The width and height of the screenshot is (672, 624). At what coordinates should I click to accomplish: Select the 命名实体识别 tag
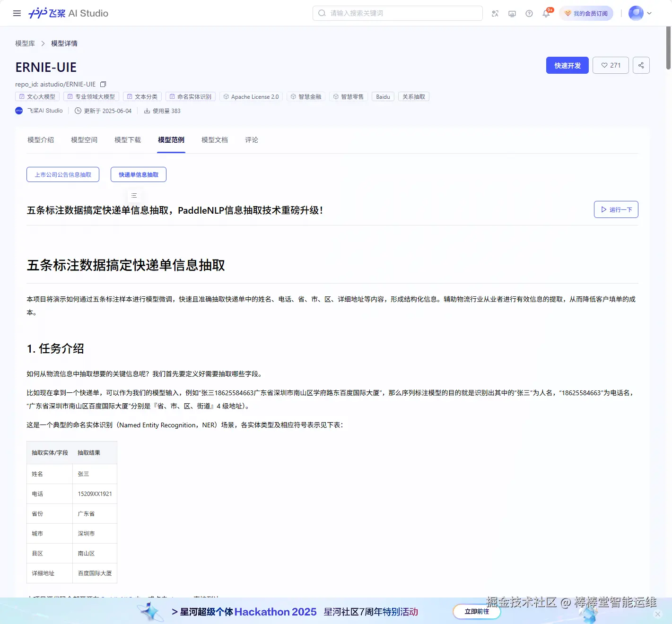tap(191, 96)
